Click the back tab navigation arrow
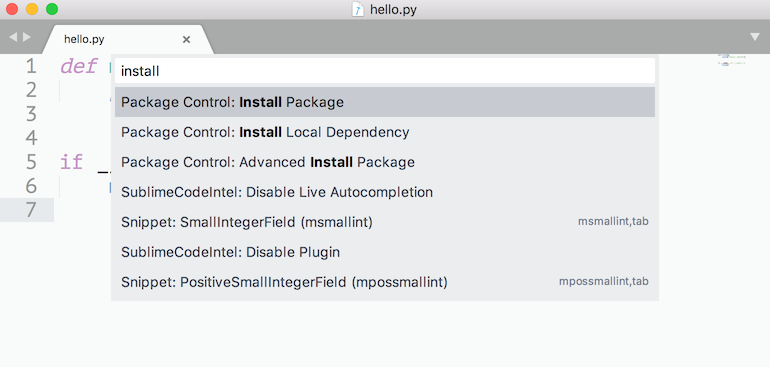Screen dimensions: 770x367 point(13,37)
